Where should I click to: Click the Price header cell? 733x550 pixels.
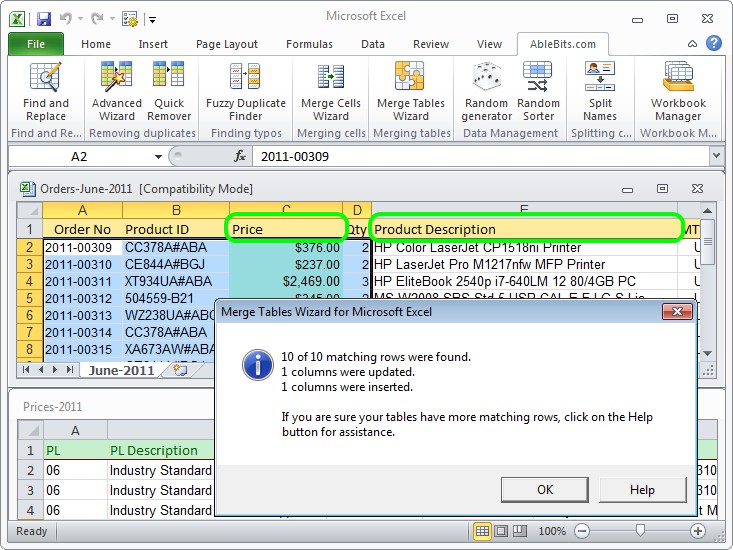pos(286,229)
